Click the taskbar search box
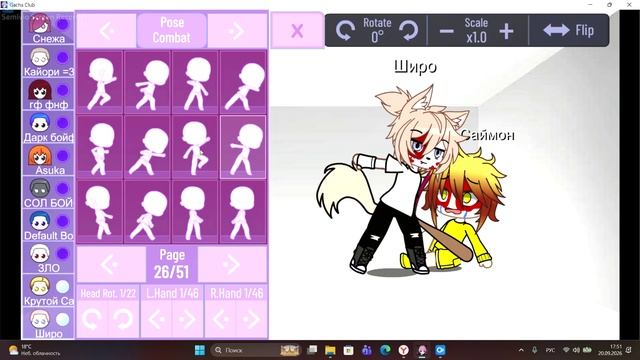This screenshot has width=640, height=360. point(256,350)
